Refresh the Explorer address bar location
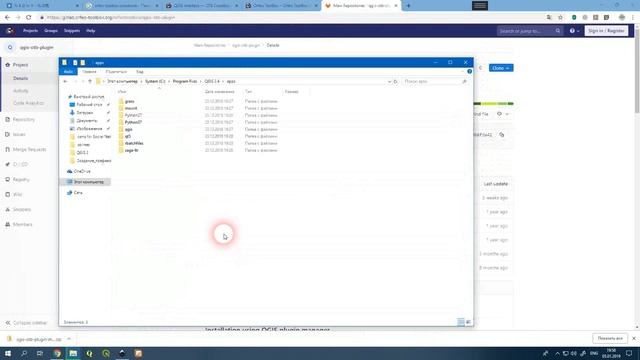640x360 pixels. [395, 82]
